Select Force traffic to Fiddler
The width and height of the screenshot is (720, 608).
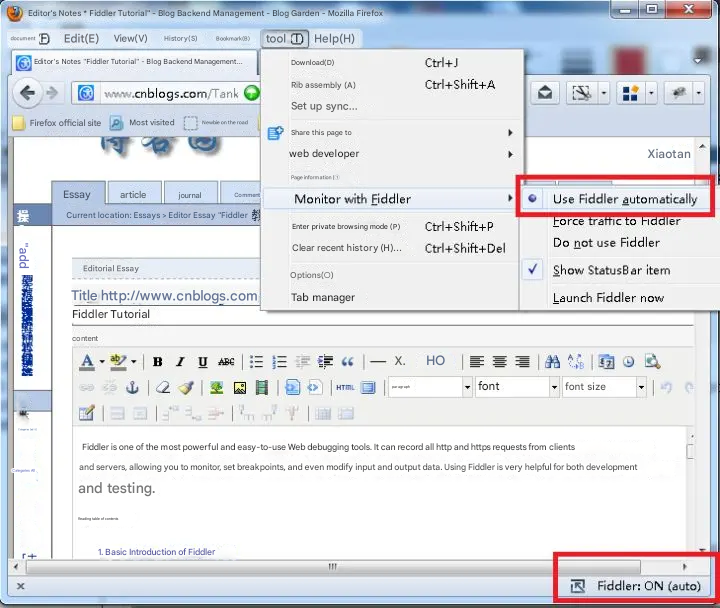pos(617,221)
